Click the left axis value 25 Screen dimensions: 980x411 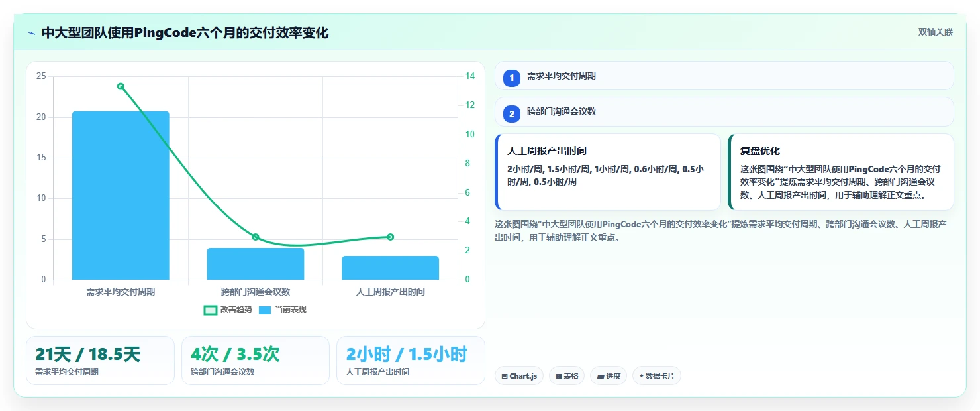pos(41,76)
